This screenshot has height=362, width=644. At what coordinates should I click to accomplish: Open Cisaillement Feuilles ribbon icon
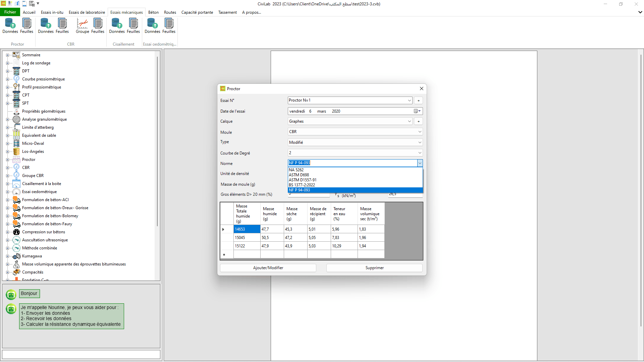(133, 26)
